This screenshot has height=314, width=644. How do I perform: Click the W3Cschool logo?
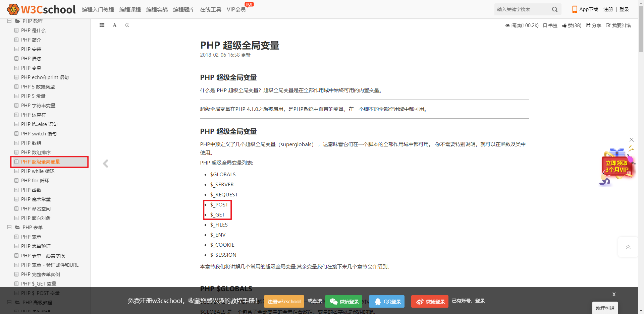click(41, 9)
